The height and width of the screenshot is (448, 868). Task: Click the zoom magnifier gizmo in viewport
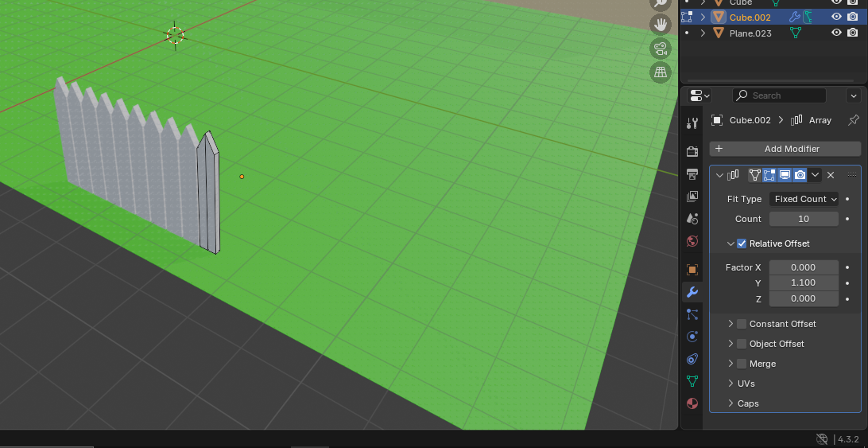(x=661, y=3)
